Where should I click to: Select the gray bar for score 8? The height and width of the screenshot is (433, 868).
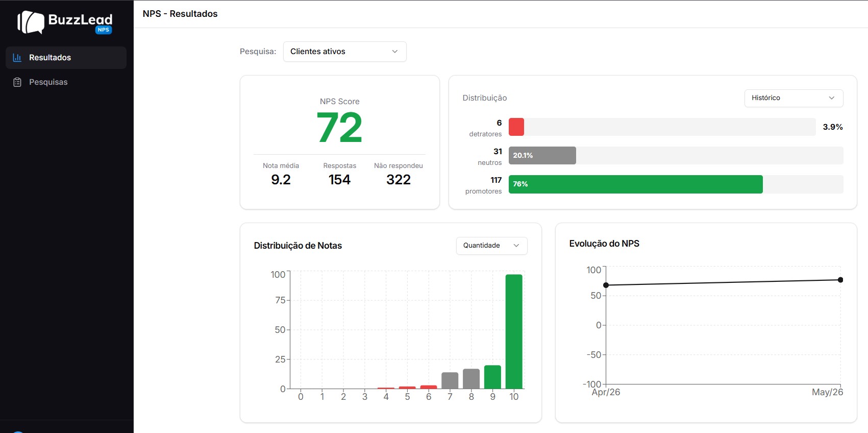tap(471, 379)
